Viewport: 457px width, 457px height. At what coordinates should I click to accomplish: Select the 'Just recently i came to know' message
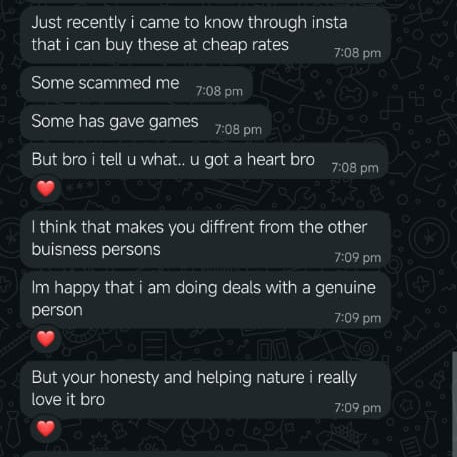coord(205,34)
